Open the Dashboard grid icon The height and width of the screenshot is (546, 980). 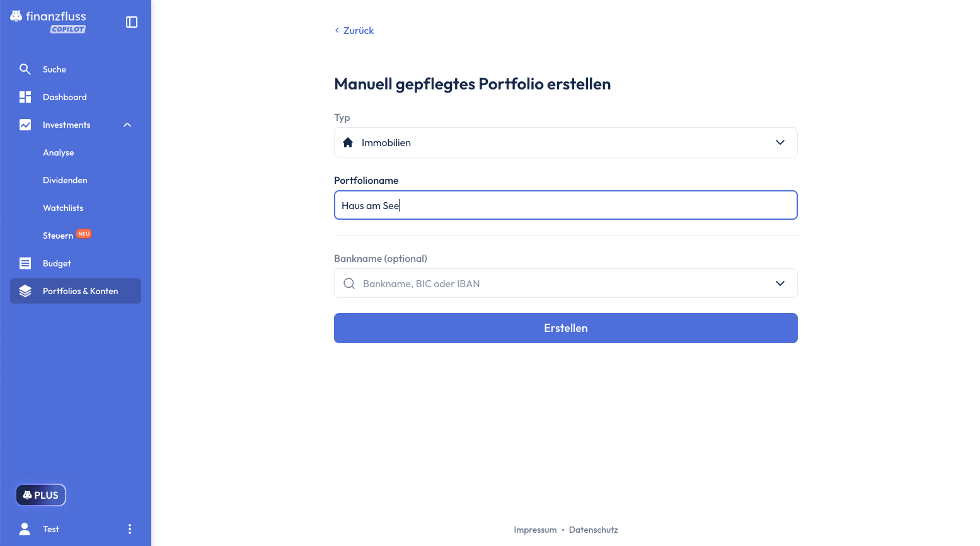tap(25, 97)
